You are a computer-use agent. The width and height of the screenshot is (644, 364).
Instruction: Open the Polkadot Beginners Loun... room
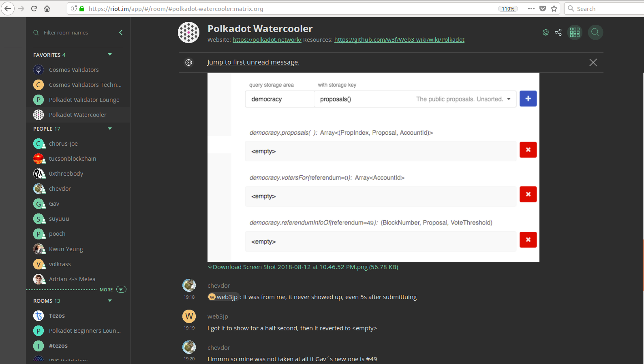click(78, 331)
